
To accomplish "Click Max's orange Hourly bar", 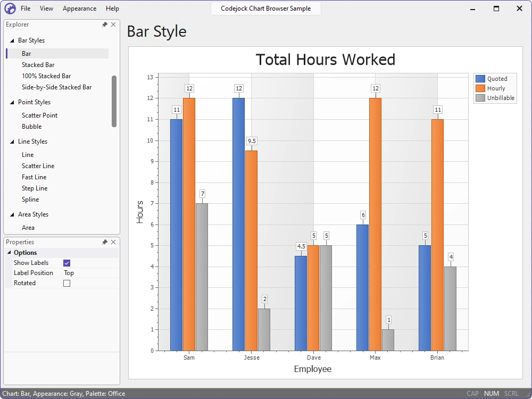I will [375, 225].
